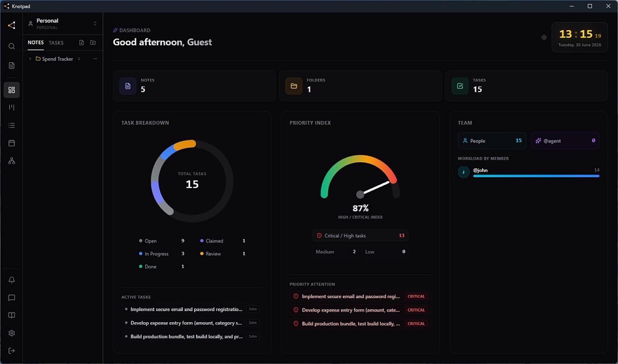Viewport: 618px width, 364px height.
Task: Switch to the NOTES tab
Action: (36, 42)
